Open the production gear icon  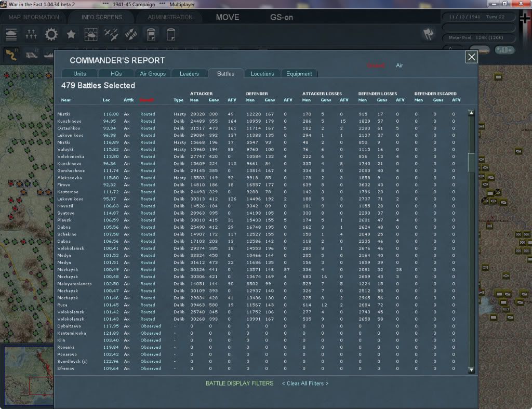pyautogui.click(x=51, y=35)
